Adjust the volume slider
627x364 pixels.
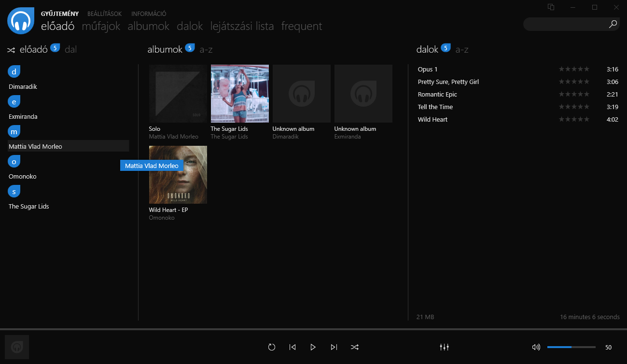(571, 347)
